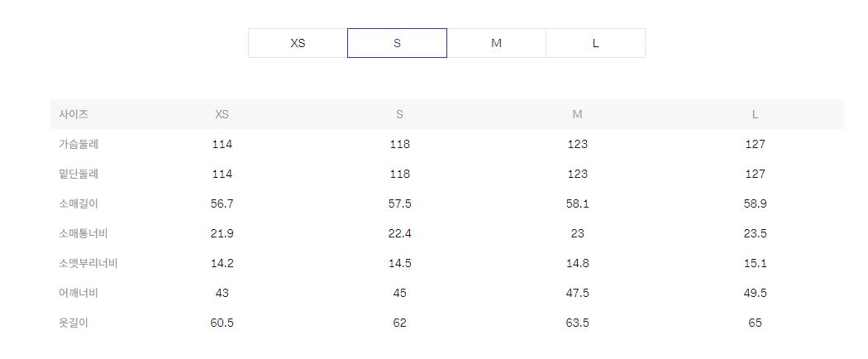Select the XS size tab
This screenshot has width=868, height=359.
click(298, 43)
